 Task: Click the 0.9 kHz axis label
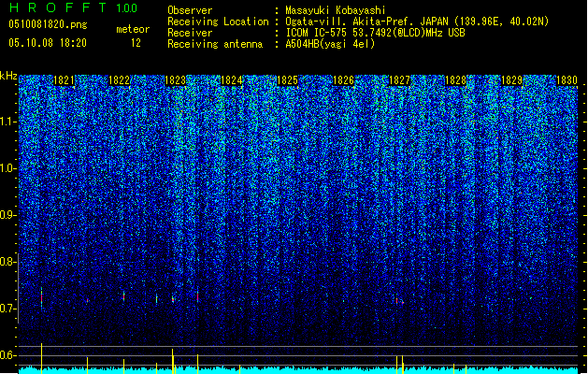(7, 215)
